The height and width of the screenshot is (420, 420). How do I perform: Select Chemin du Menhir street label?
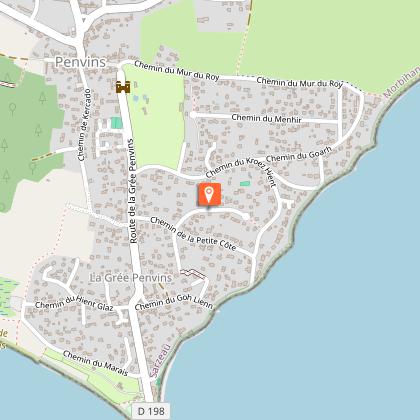pos(266,118)
